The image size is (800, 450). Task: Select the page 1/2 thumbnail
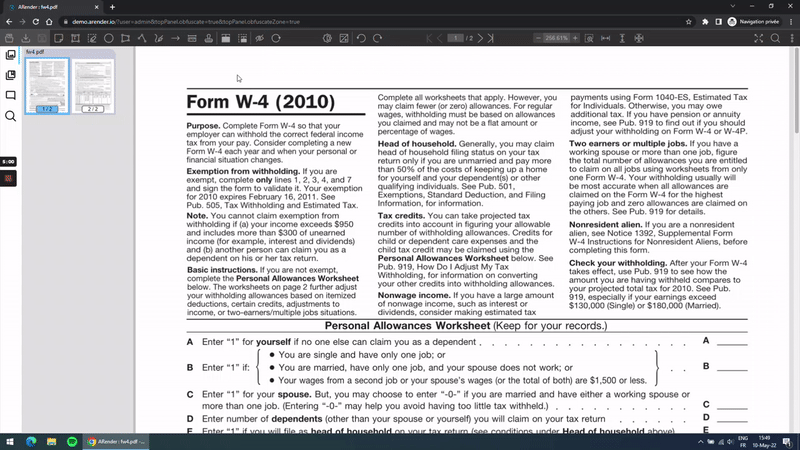(47, 85)
